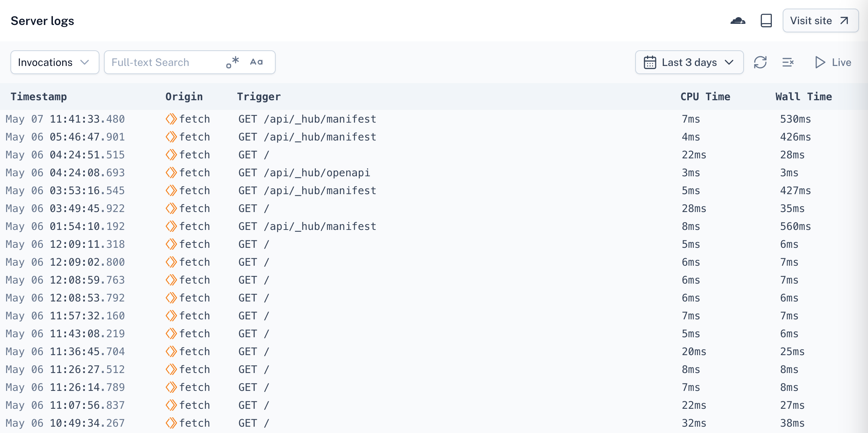Focus the Full-text Search field

164,62
